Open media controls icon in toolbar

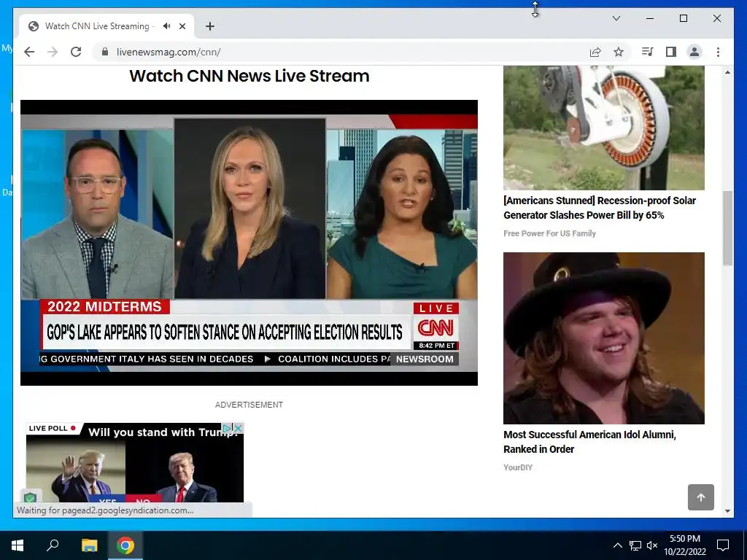point(647,52)
